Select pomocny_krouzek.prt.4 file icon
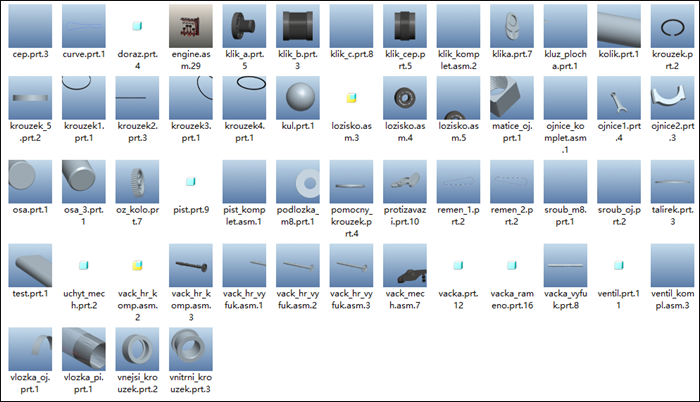The height and width of the screenshot is (402, 700). point(351,181)
